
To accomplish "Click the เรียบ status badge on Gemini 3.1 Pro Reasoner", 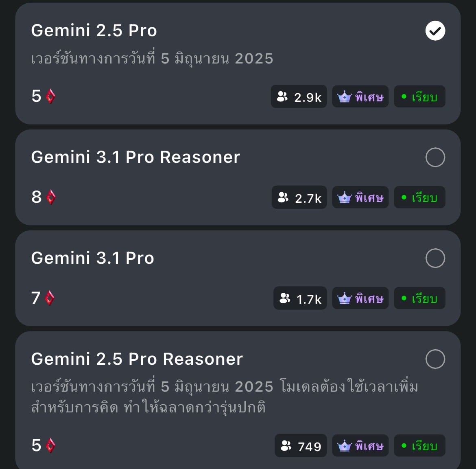I will [x=419, y=197].
